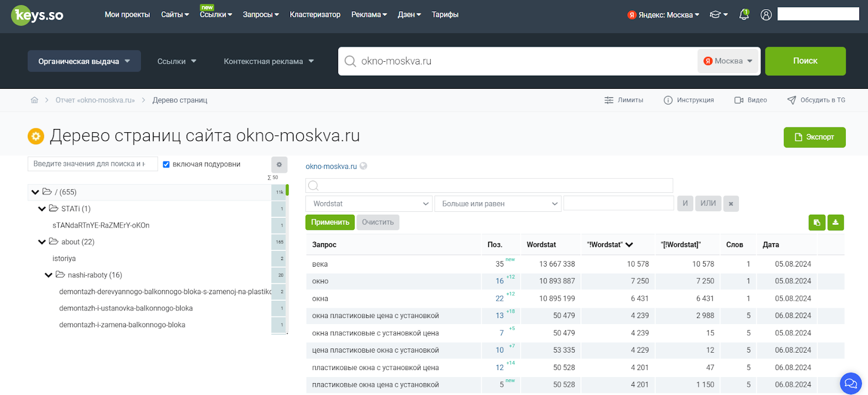Open the Запросы menu
The height and width of the screenshot is (395, 868).
point(260,15)
